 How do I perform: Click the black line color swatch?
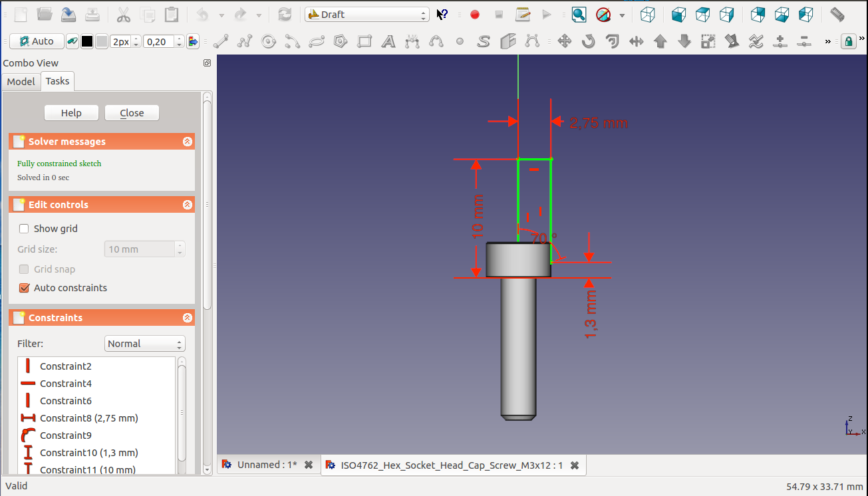click(x=87, y=42)
